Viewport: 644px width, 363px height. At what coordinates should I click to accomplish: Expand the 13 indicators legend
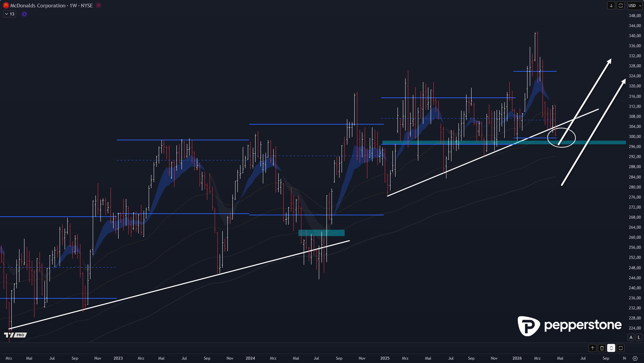tap(9, 14)
